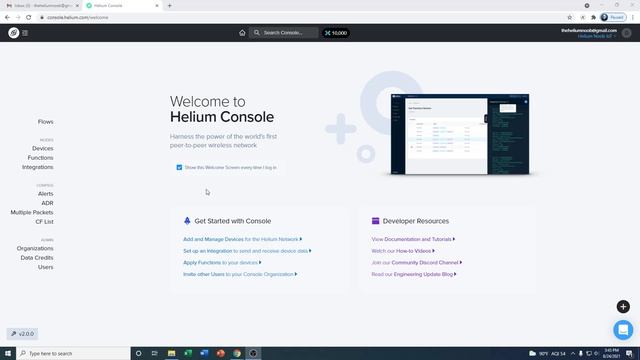This screenshot has height=360, width=640.
Task: Click the console preview screenshot image
Action: pos(460,134)
